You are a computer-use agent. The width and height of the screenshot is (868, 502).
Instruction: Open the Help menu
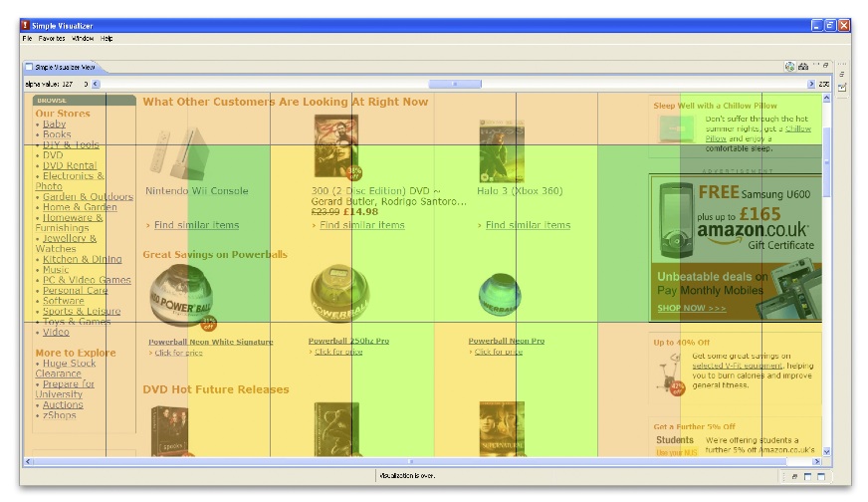point(107,39)
